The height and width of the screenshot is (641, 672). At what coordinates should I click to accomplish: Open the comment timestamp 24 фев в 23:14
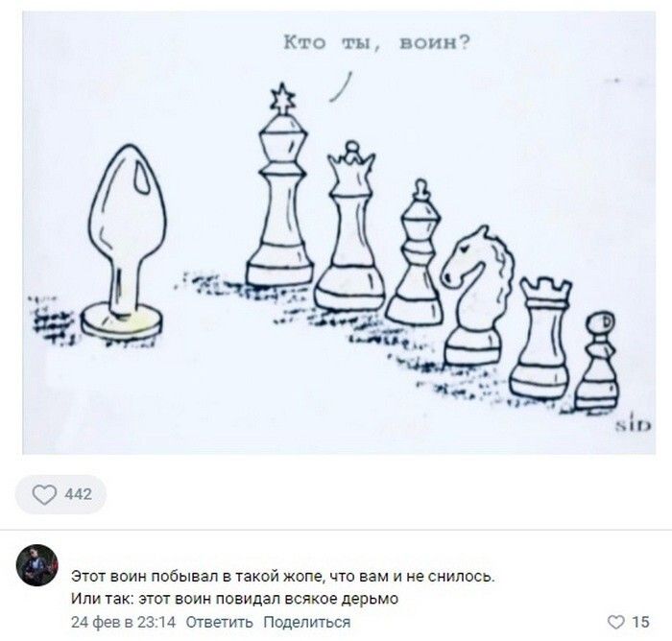coord(124,622)
